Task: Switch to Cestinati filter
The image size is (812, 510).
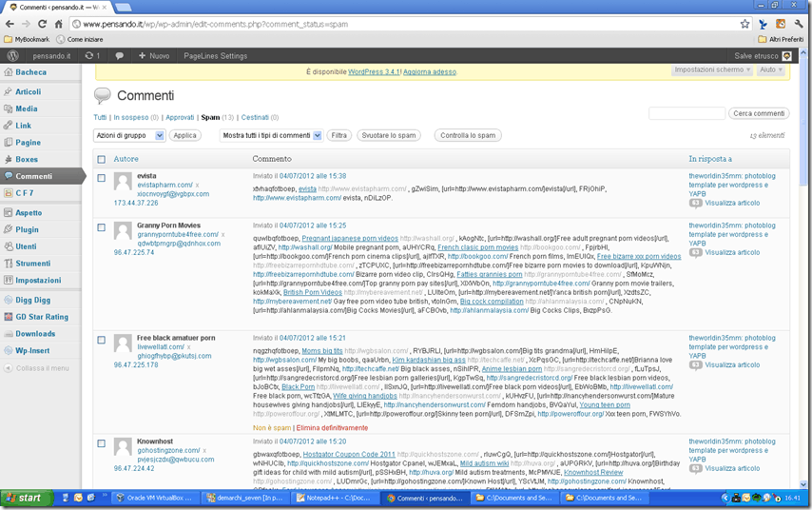Action: (255, 118)
